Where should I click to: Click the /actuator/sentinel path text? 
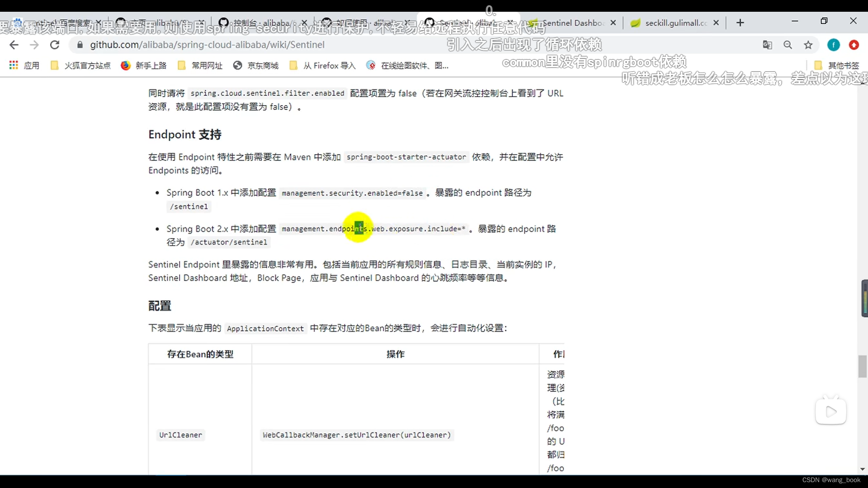coord(229,242)
